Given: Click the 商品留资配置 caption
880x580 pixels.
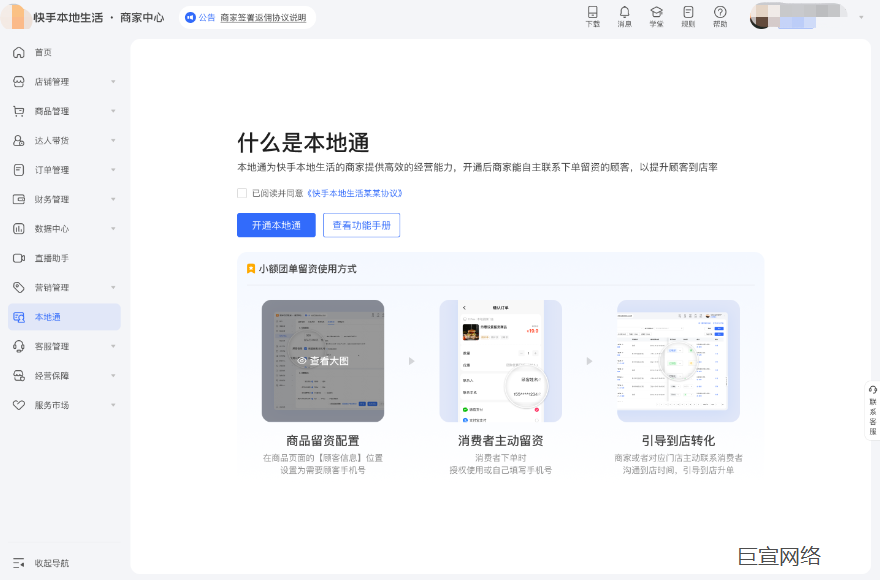Looking at the screenshot, I should click(323, 441).
